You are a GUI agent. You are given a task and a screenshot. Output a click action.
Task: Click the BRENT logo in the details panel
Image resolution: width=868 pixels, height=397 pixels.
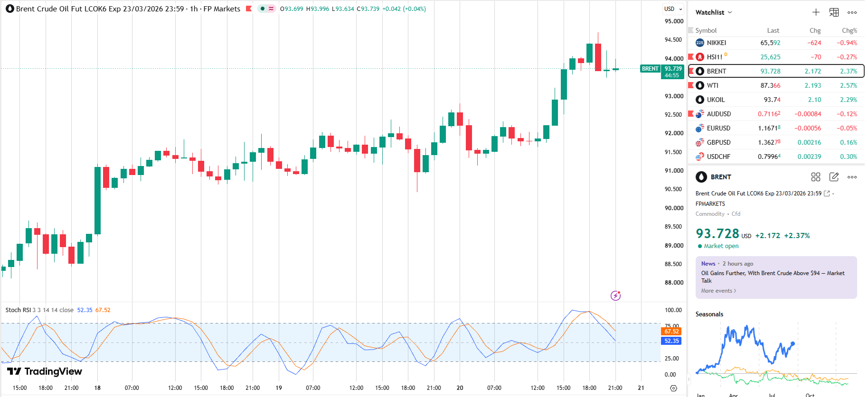[701, 177]
